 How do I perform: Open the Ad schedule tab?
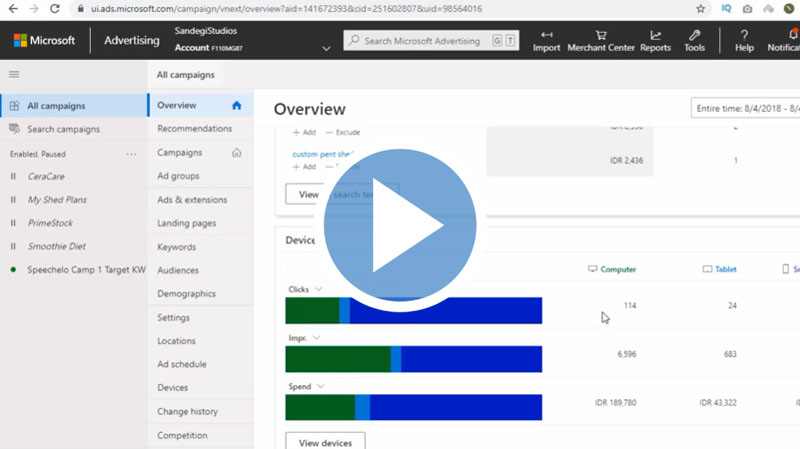click(x=182, y=364)
